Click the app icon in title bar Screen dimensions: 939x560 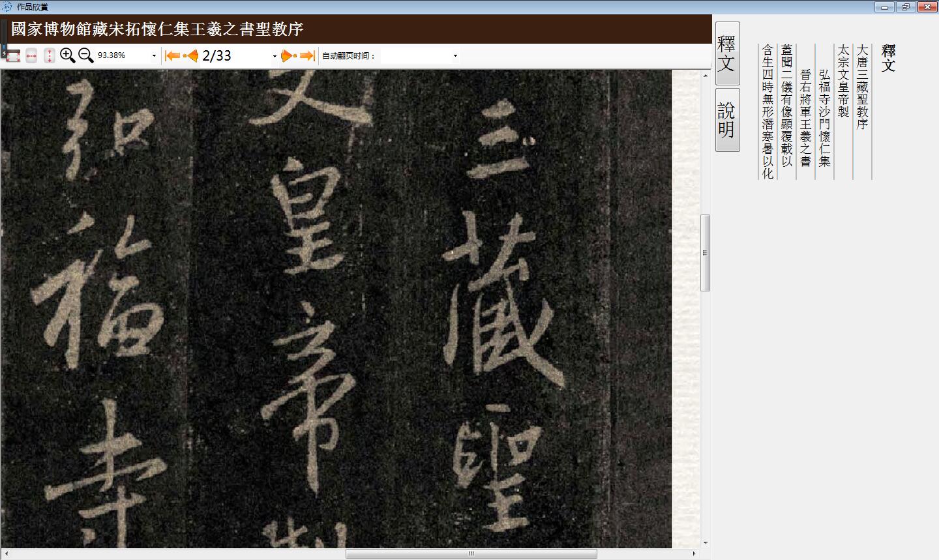click(7, 7)
